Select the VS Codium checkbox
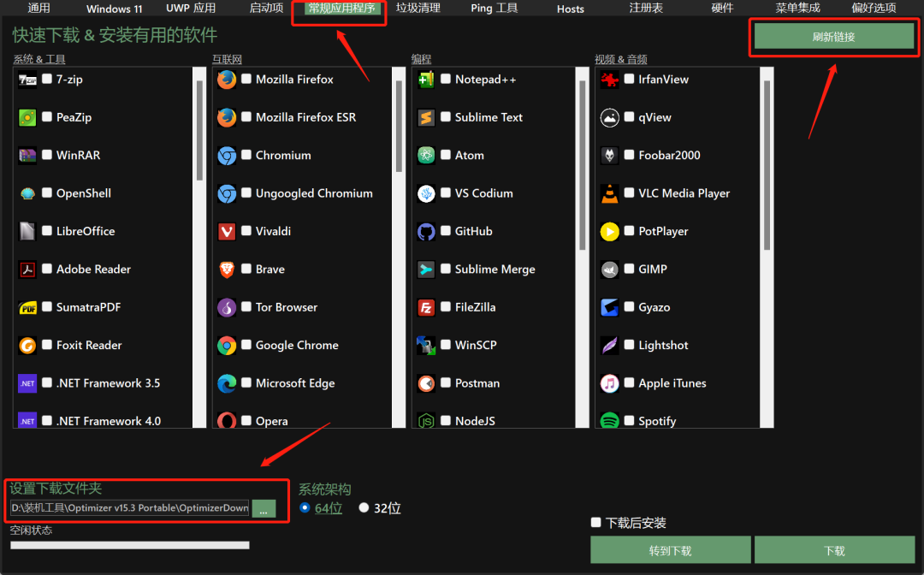924x575 pixels. point(446,193)
